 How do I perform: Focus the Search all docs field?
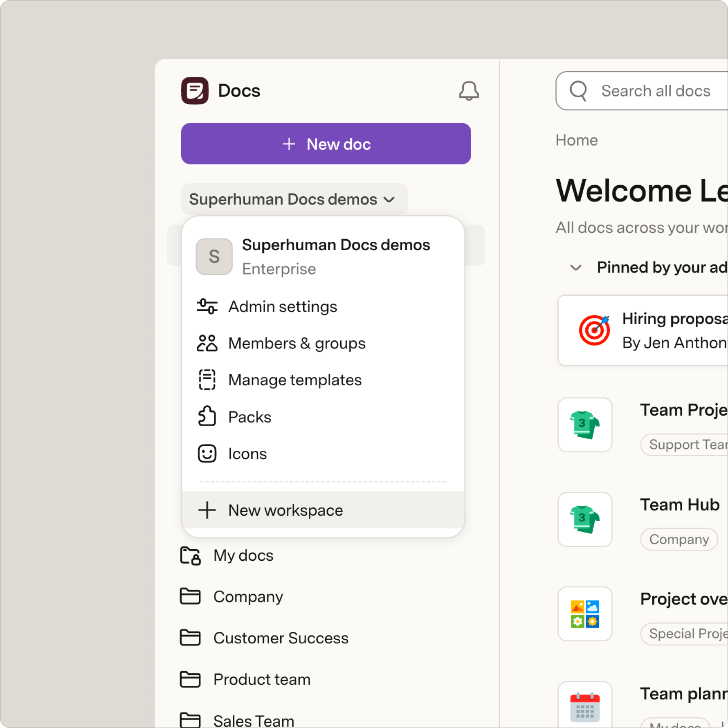(642, 91)
